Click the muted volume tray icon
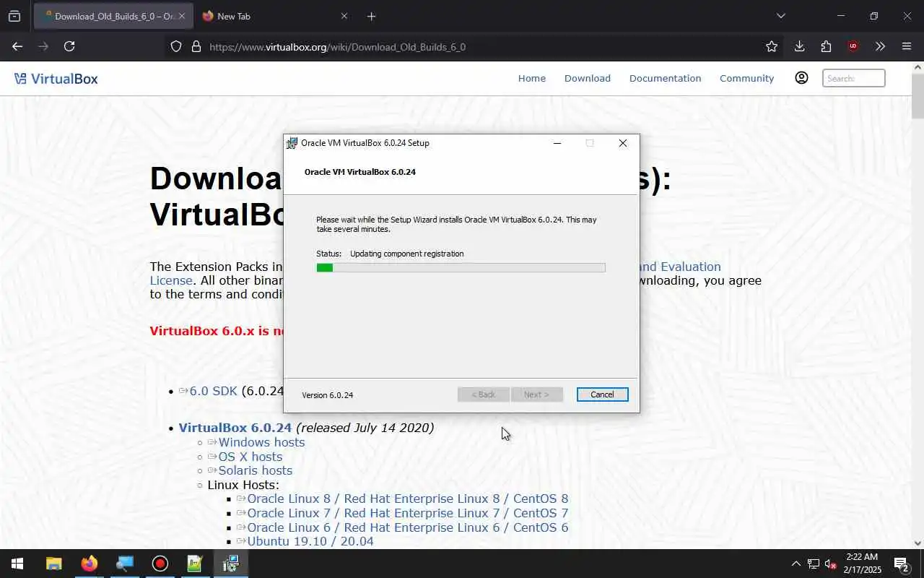Viewport: 924px width, 578px height. tap(831, 564)
